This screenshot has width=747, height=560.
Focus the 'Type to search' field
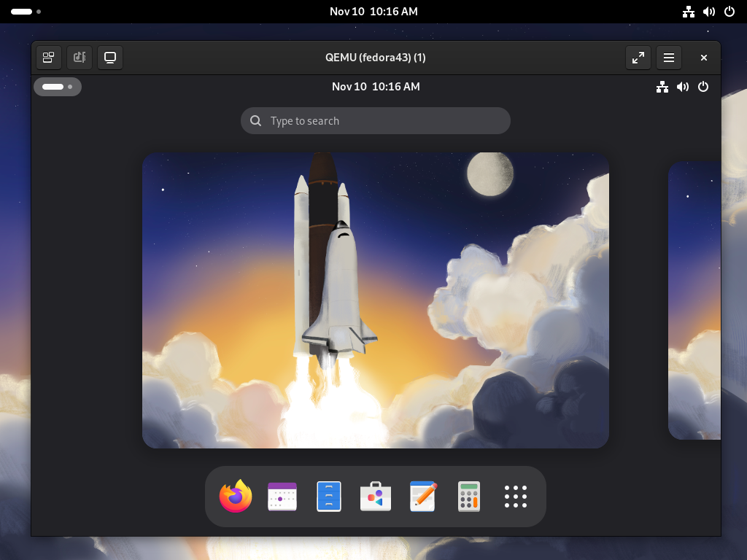click(376, 121)
